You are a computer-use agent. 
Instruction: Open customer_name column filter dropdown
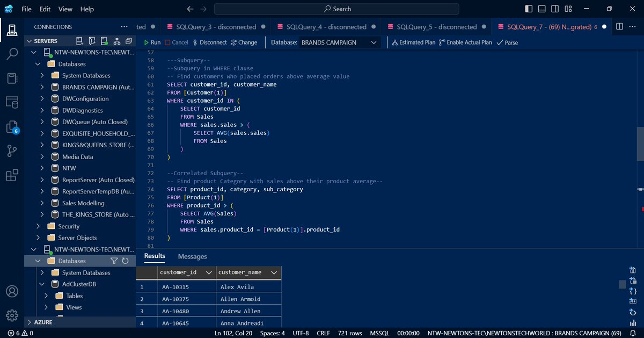274,273
